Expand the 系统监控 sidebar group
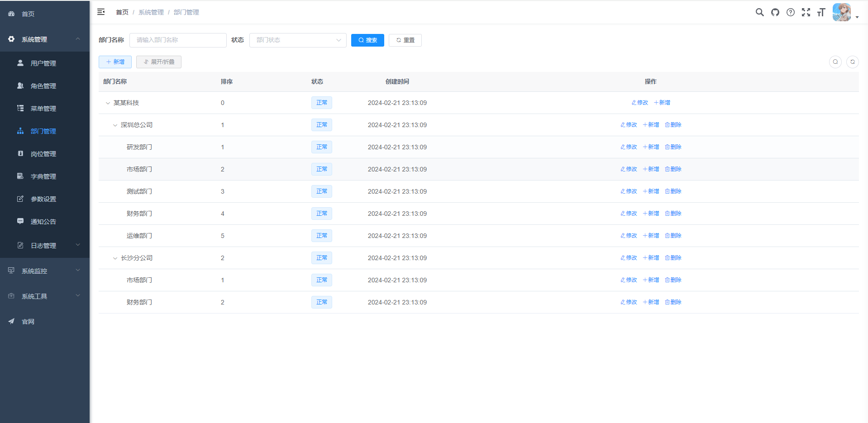Screen dimensions: 868x423 45,271
